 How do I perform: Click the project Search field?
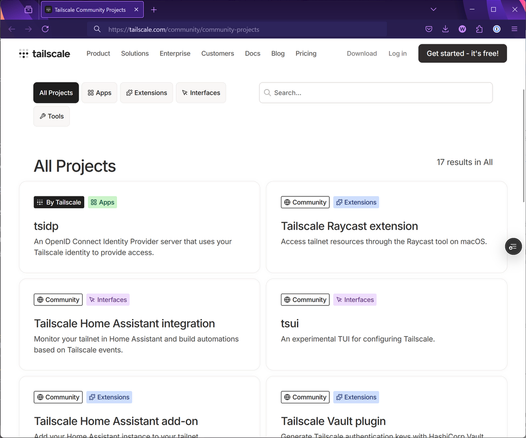coord(376,93)
